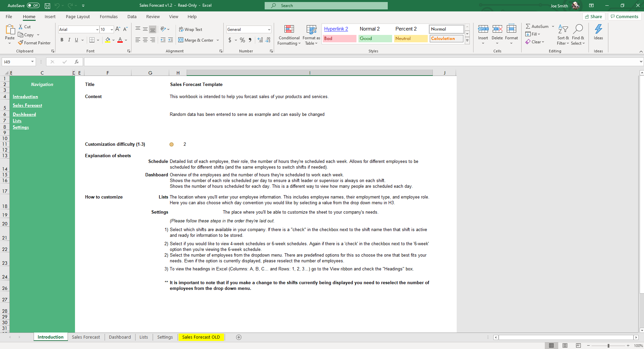Click the Paste clipboard icon
The image size is (644, 349).
pos(10,30)
